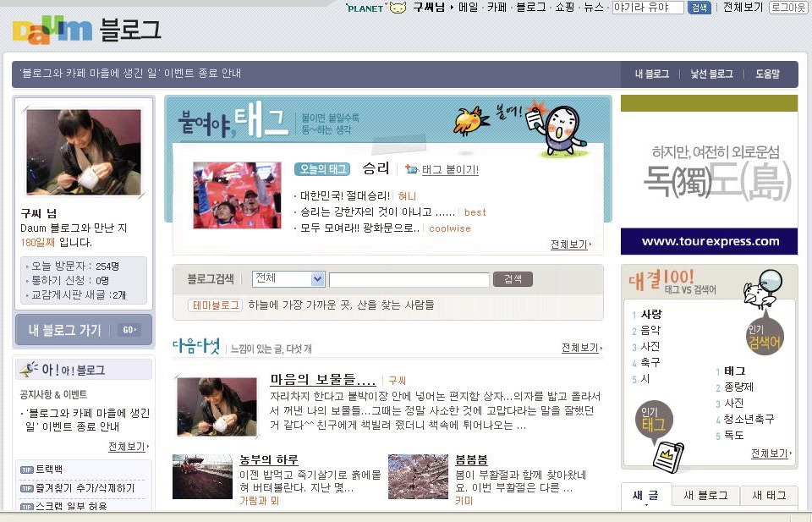Viewport: 812px width, 522px height.
Task: Click 전체보기 in 다음다섯 section
Action: 582,348
